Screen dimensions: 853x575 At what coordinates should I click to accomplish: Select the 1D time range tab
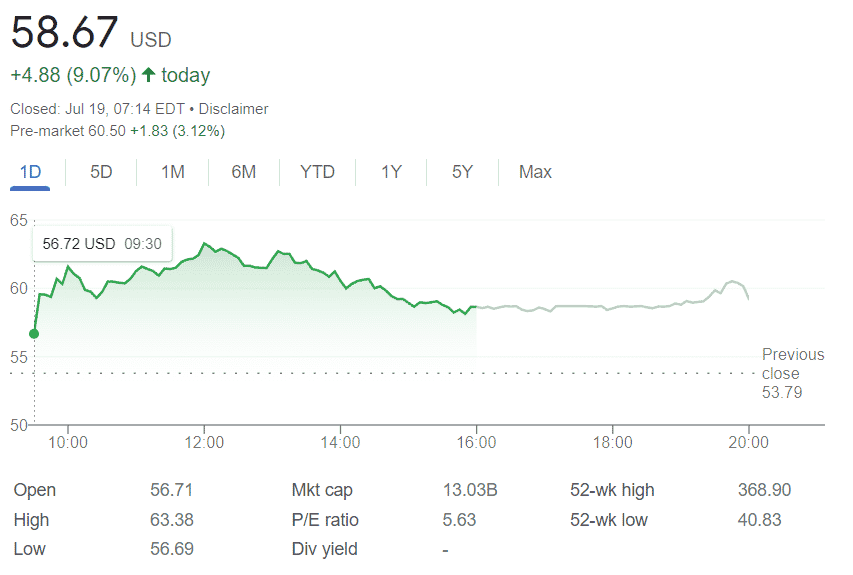(30, 172)
